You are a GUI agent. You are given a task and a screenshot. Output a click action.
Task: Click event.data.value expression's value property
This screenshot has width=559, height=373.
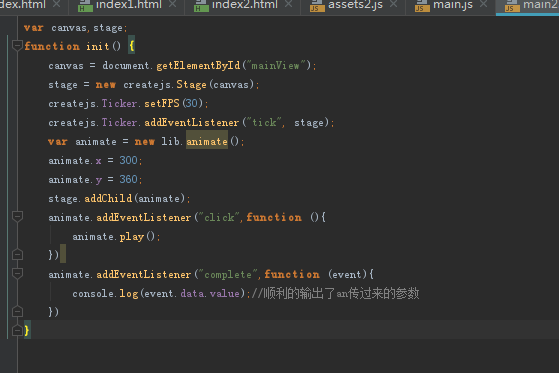(x=225, y=293)
